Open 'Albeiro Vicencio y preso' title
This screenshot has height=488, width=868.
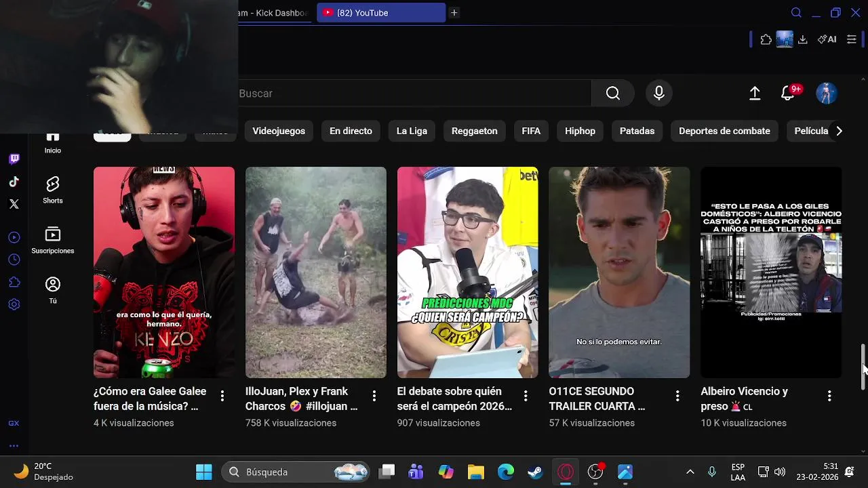coord(744,399)
